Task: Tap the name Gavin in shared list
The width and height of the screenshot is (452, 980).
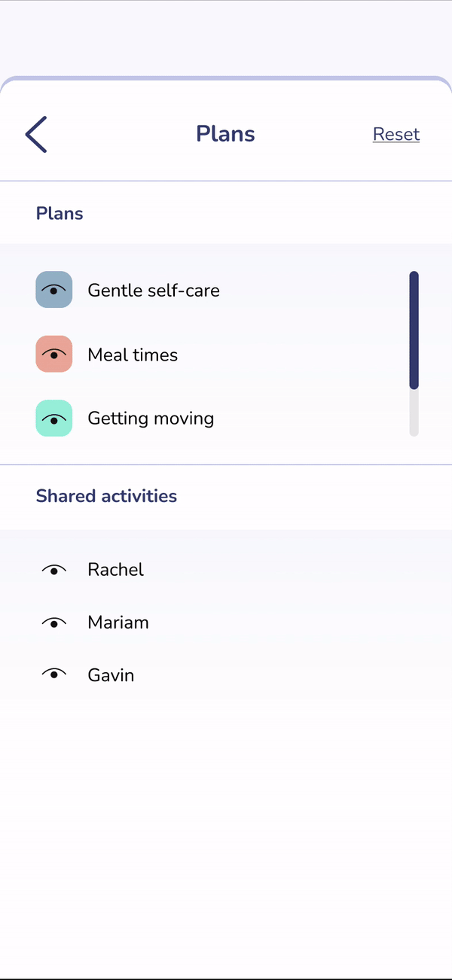Action: pos(111,675)
